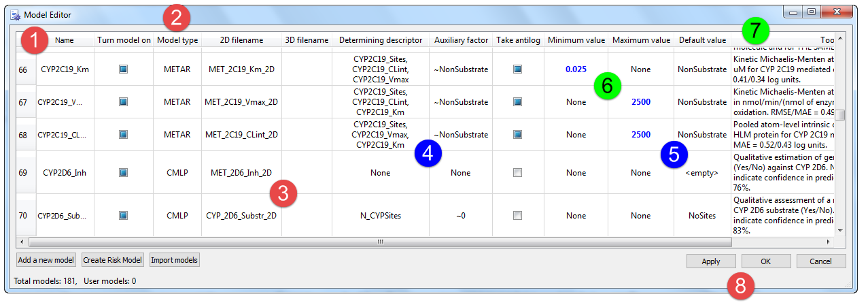This screenshot has height=307, width=868.
Task: Apply the model changes
Action: [711, 261]
